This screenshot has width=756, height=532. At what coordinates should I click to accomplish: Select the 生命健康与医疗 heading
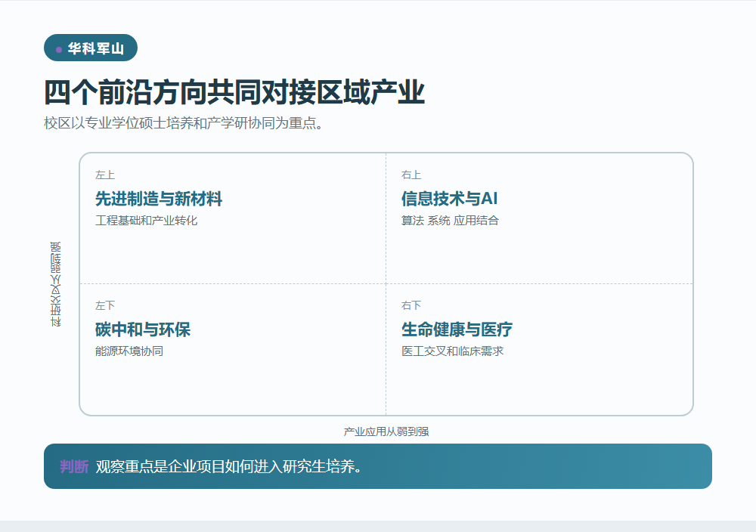pos(457,329)
